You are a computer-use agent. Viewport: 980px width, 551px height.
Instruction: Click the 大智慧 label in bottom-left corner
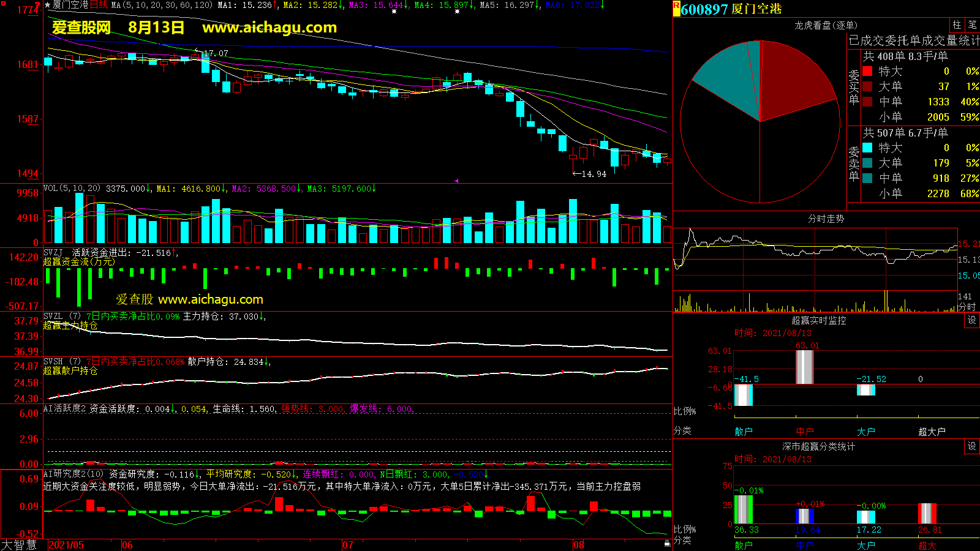click(x=20, y=545)
